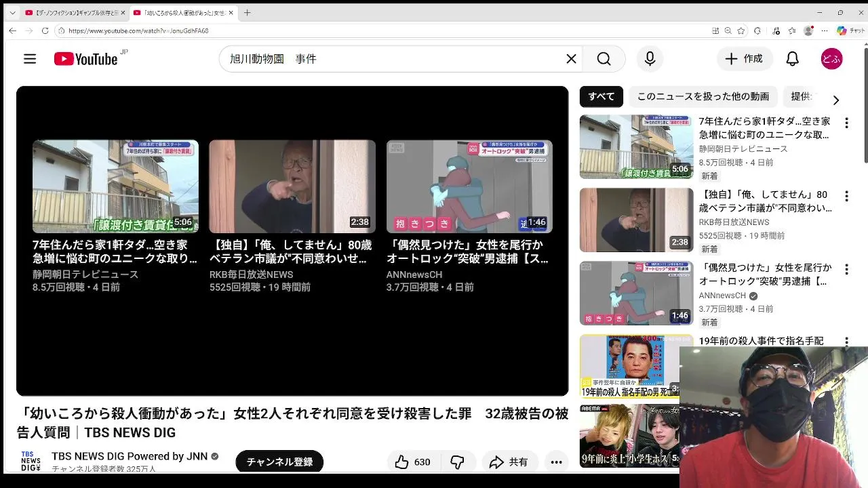Viewport: 868px width, 488px height.
Task: Open the browser profile icon
Action: pos(808,30)
